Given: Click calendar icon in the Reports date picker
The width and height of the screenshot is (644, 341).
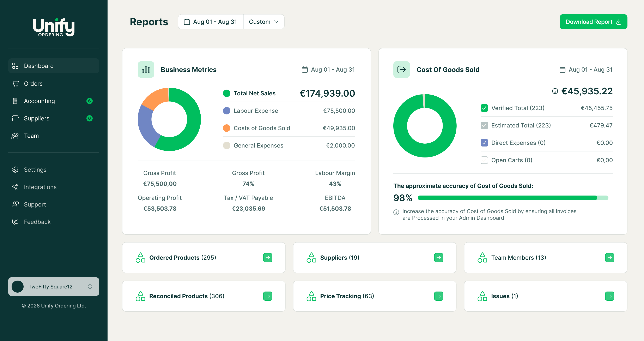Looking at the screenshot, I should [187, 22].
